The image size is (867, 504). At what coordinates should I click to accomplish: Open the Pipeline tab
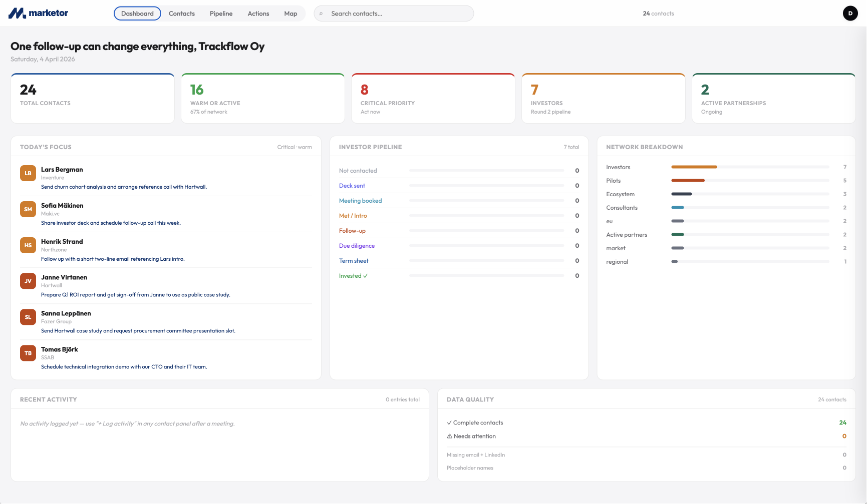(221, 14)
